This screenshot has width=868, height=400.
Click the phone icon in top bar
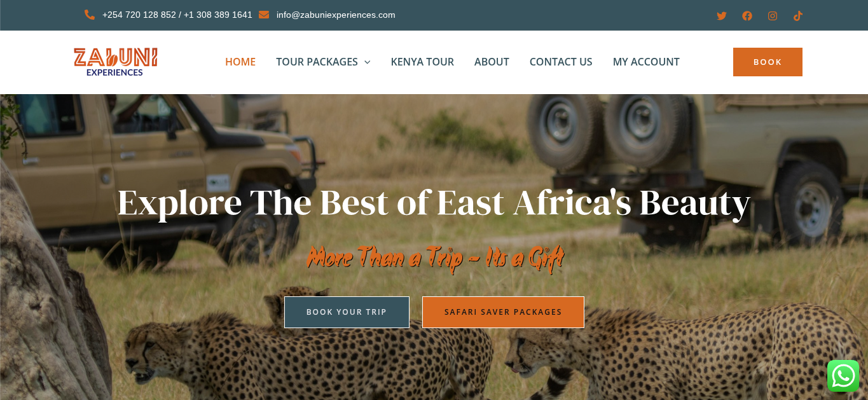pos(90,15)
